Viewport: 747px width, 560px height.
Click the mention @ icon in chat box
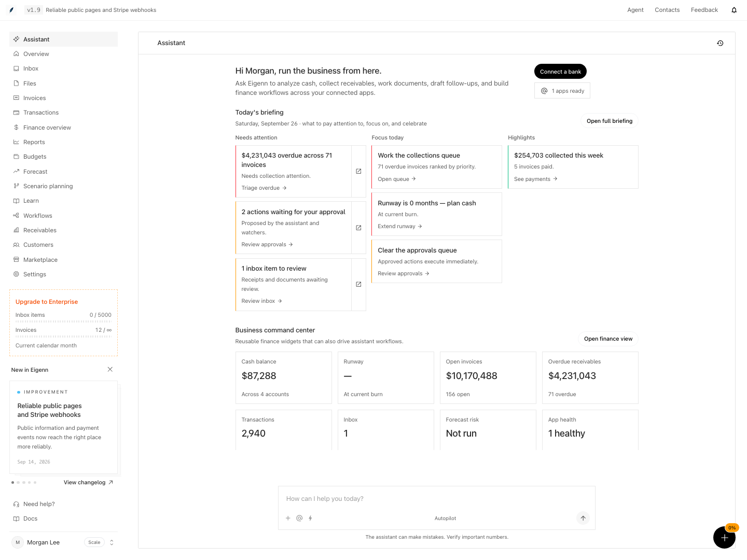coord(299,518)
